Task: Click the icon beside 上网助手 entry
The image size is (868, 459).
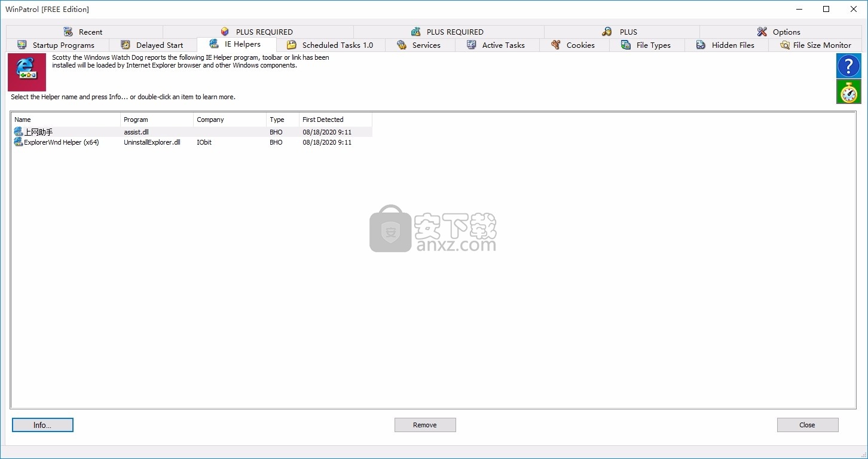Action: tap(19, 131)
